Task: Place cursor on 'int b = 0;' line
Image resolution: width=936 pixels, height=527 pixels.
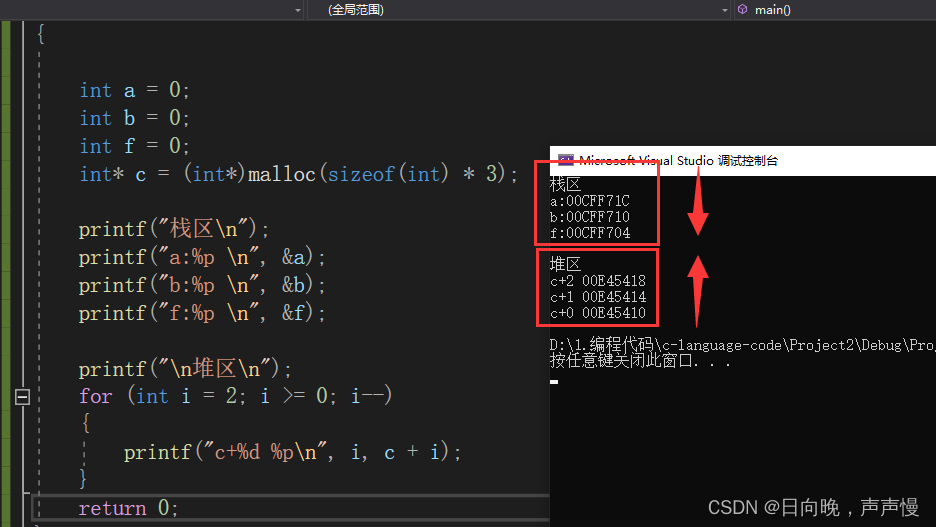Action: (x=134, y=118)
